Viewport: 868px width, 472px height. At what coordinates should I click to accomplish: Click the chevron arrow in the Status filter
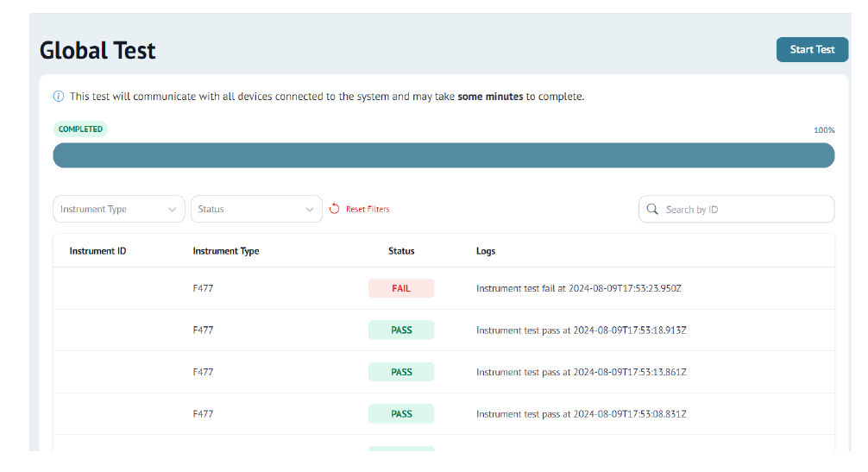tap(311, 210)
